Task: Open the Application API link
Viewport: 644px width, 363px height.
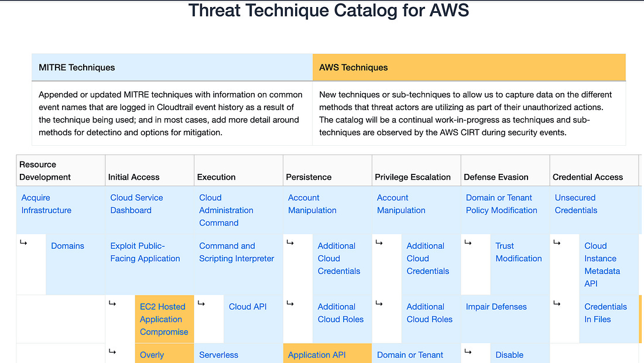Action: click(317, 355)
